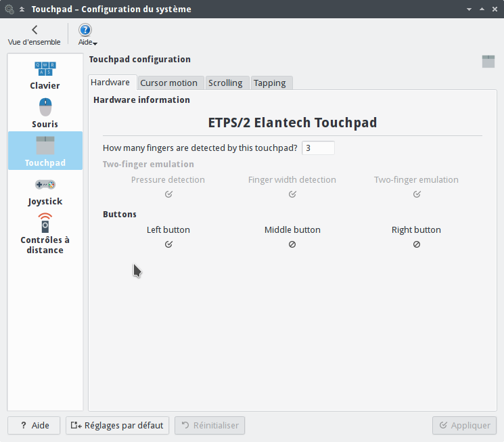Click the Left button status indicator

[x=168, y=244]
